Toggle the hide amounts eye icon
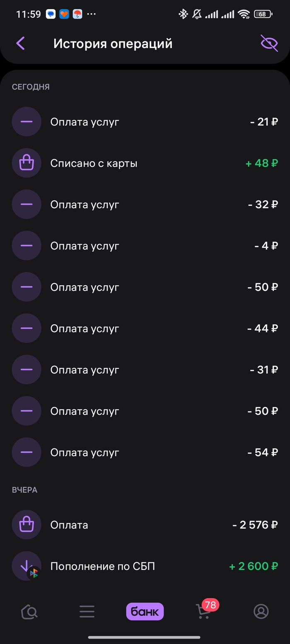Image resolution: width=290 pixels, height=644 pixels. (269, 43)
